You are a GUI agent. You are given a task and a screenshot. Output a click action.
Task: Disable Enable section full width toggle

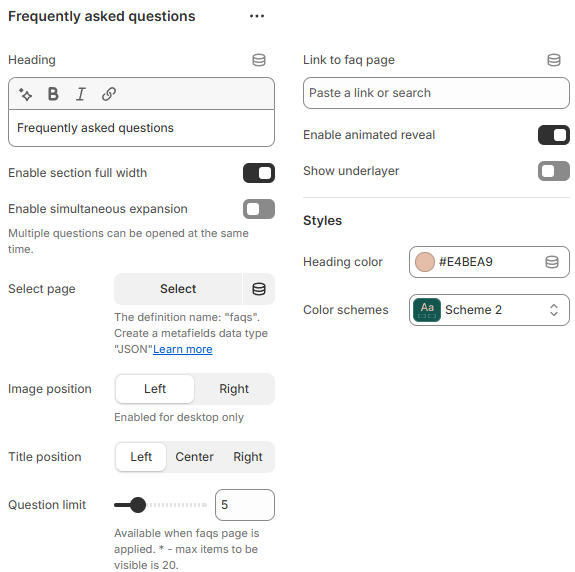[259, 173]
